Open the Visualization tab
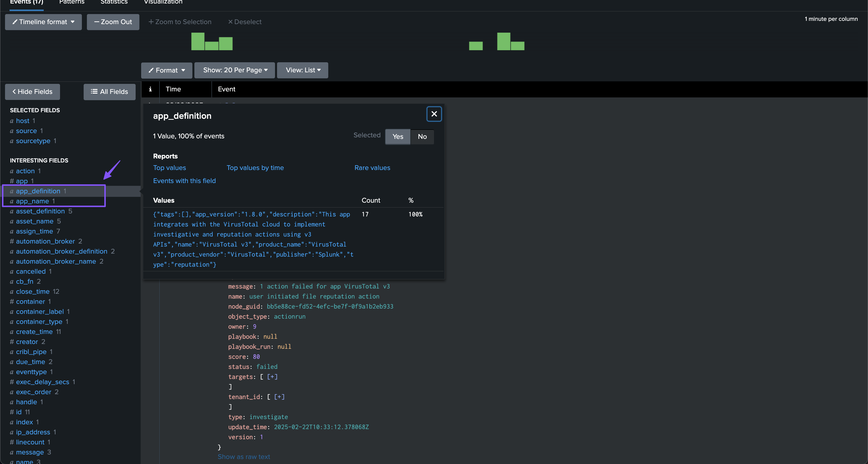Image resolution: width=868 pixels, height=464 pixels. click(163, 2)
